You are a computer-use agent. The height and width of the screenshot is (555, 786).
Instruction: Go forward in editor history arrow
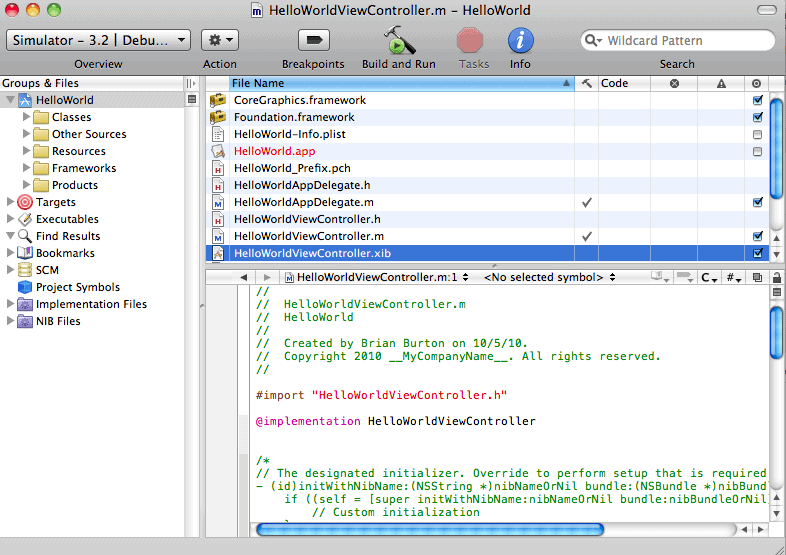(x=267, y=277)
